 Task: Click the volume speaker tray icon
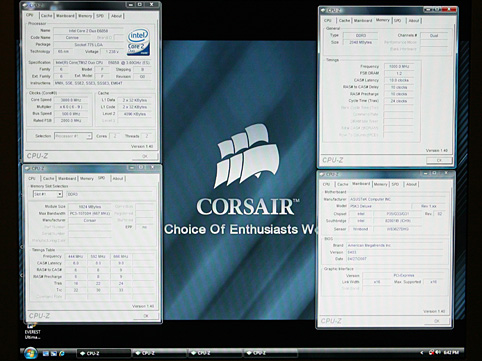[438, 352]
